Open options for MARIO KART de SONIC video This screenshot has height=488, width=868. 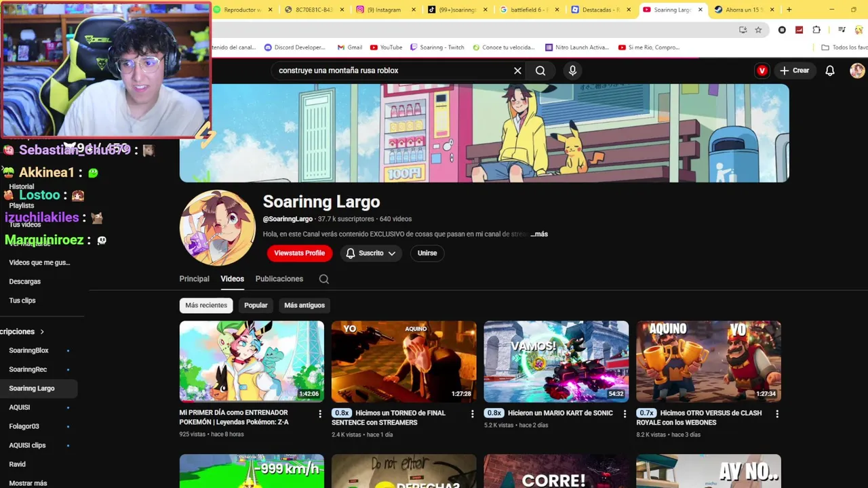(x=625, y=413)
